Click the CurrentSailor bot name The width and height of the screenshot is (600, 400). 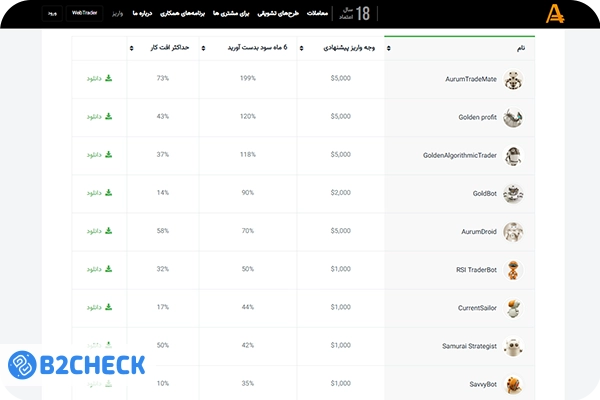(x=476, y=308)
